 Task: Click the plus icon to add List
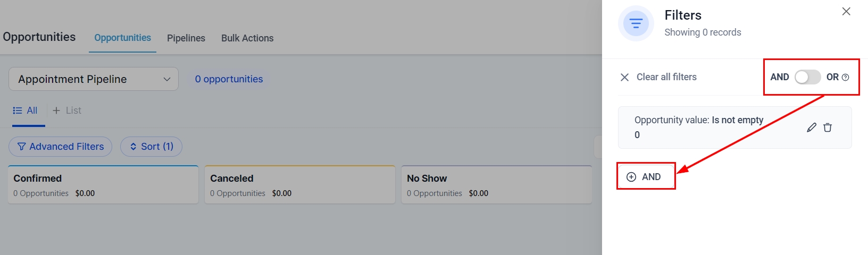(x=56, y=110)
